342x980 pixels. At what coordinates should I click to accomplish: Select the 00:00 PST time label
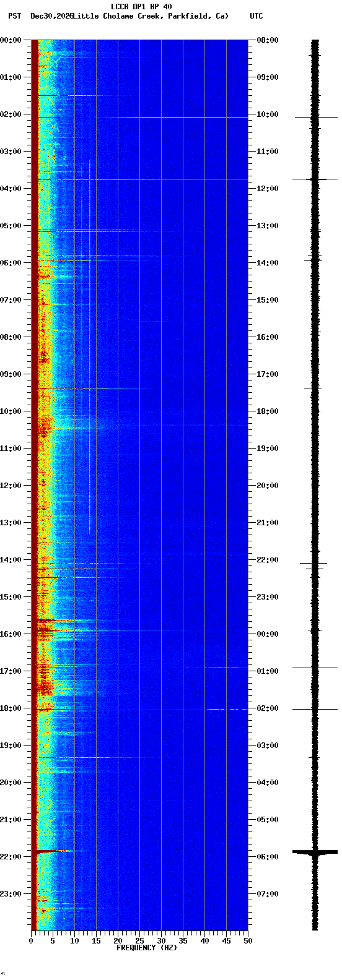click(11, 40)
